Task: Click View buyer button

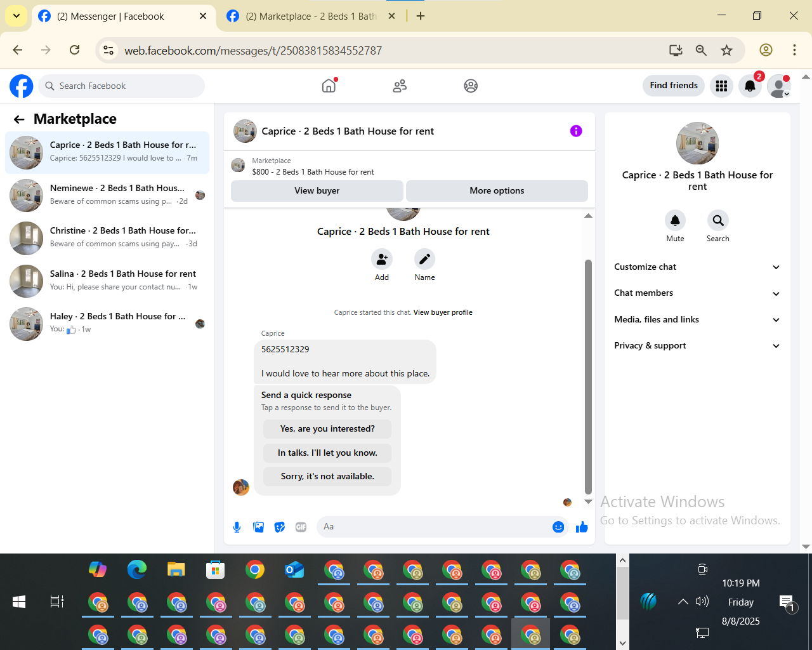Action: (x=317, y=190)
